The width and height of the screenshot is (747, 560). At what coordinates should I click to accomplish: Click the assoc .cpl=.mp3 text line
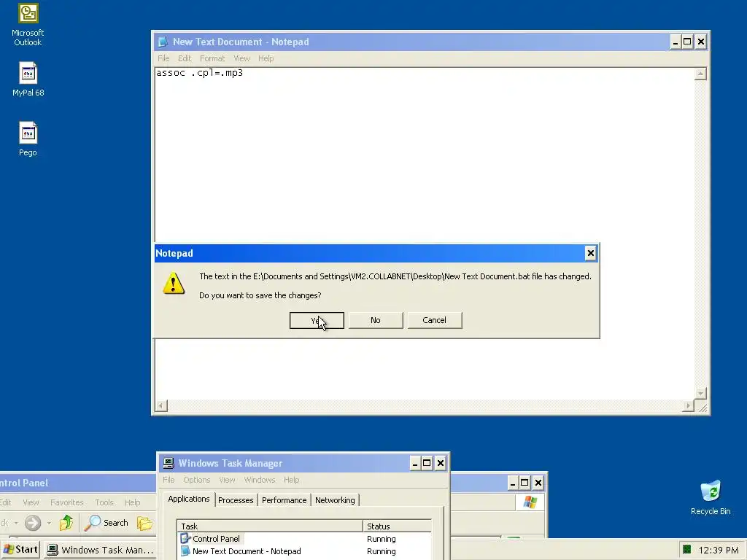pos(200,73)
